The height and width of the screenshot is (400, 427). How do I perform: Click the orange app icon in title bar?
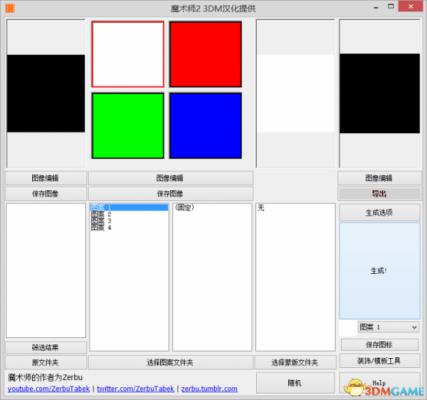pyautogui.click(x=10, y=8)
